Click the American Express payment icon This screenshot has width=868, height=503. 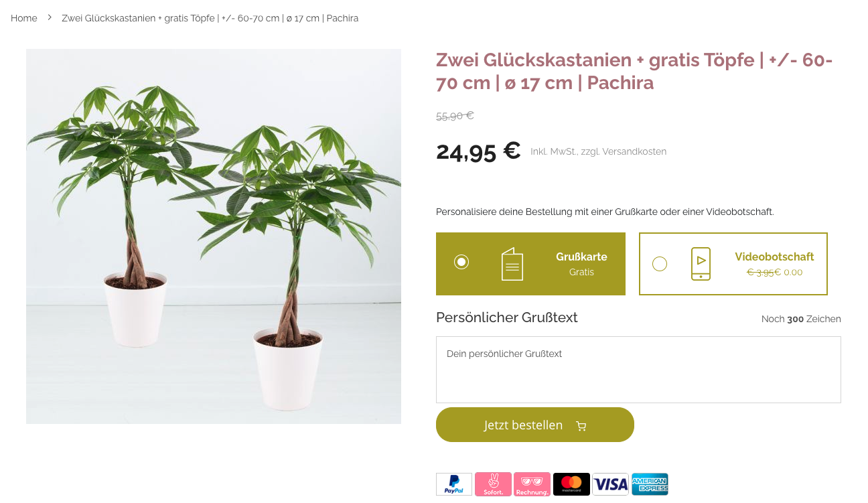(650, 484)
